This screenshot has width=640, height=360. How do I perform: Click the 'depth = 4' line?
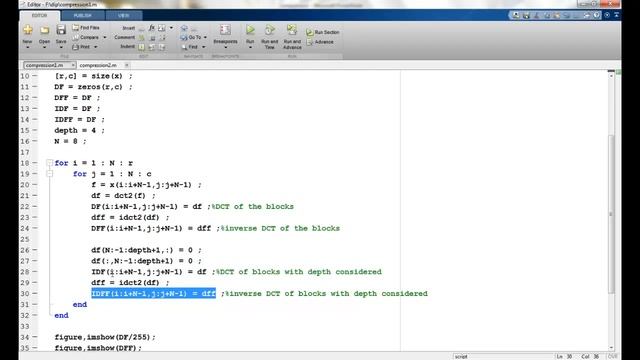pos(79,130)
